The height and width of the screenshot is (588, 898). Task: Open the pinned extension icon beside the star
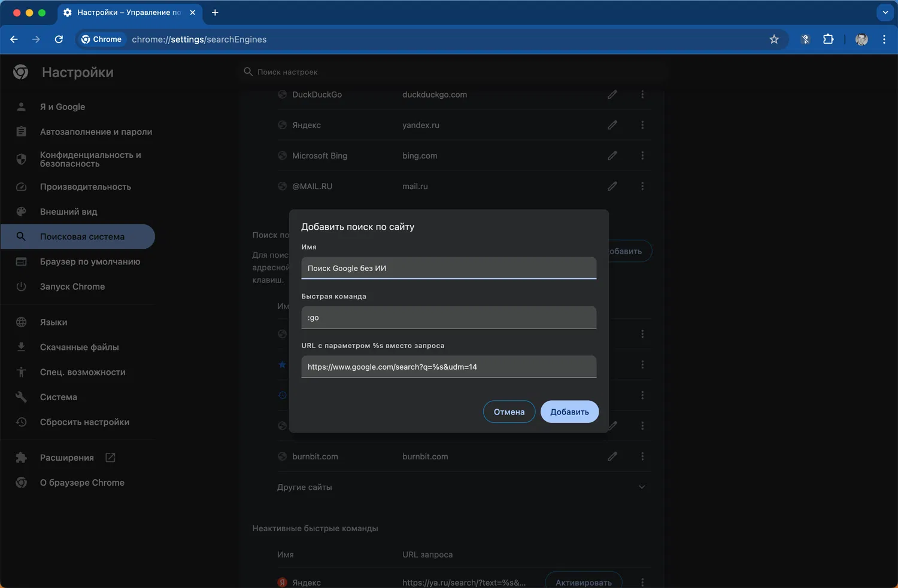(805, 39)
